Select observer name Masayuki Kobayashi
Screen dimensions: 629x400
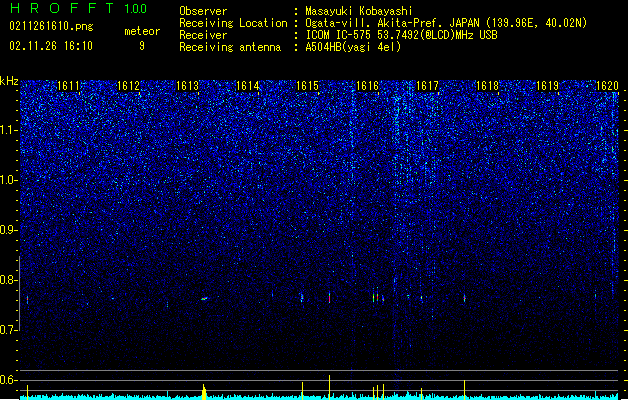[x=359, y=11]
